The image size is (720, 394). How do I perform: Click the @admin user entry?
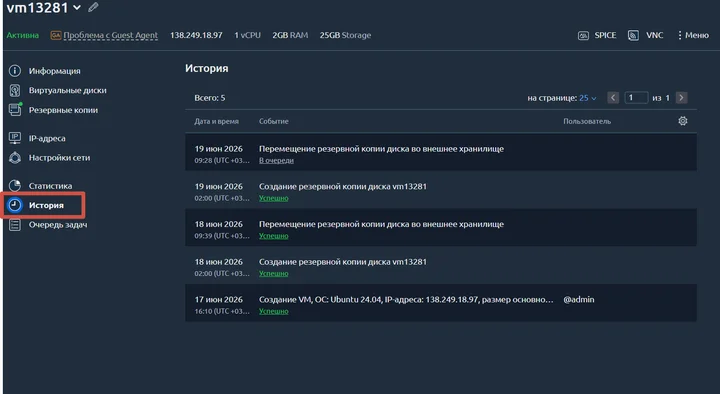point(579,299)
